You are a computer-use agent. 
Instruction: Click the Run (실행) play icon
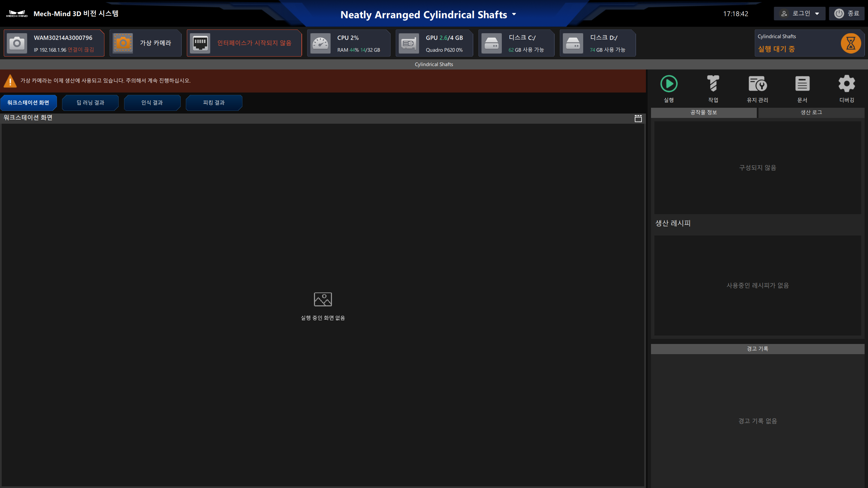click(x=669, y=84)
